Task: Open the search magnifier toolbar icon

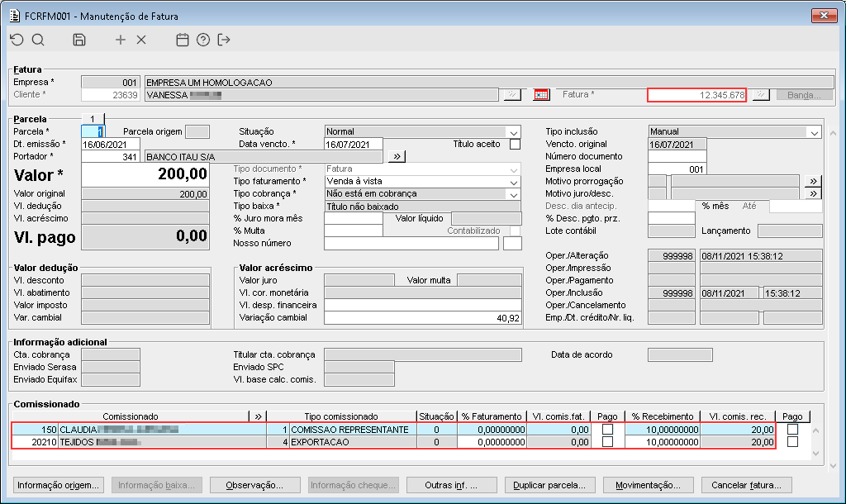Action: (x=38, y=40)
